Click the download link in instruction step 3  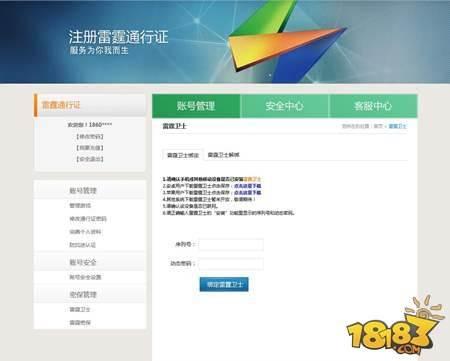tap(248, 193)
